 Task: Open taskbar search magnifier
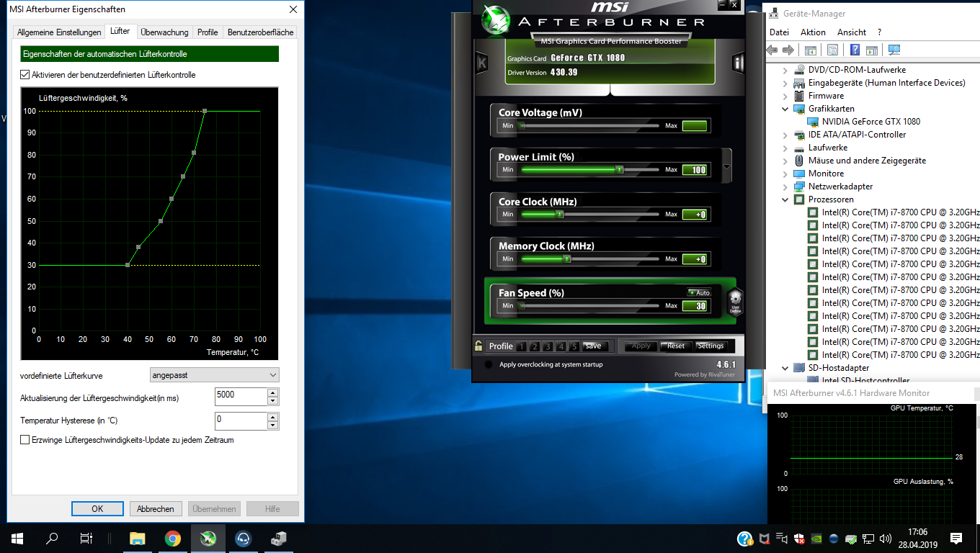pos(52,539)
